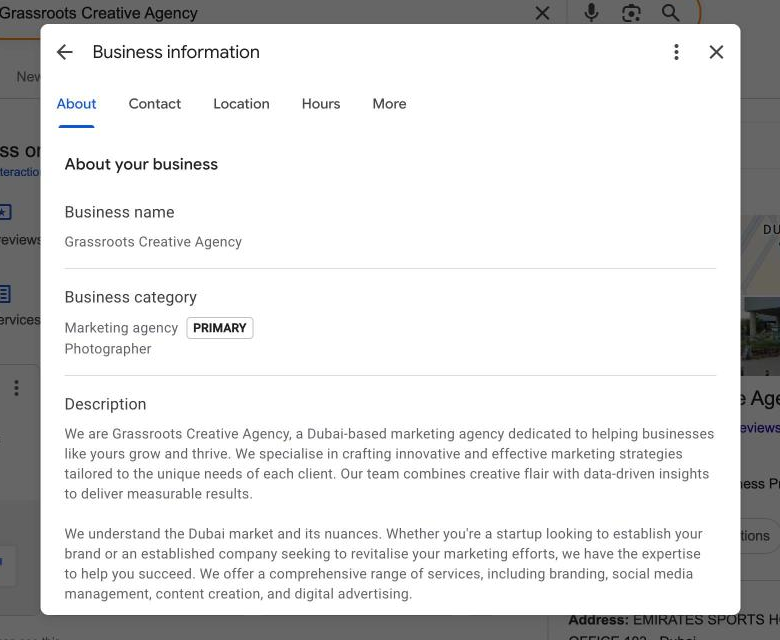The width and height of the screenshot is (780, 640).
Task: Start voice search with microphone icon
Action: coord(591,12)
